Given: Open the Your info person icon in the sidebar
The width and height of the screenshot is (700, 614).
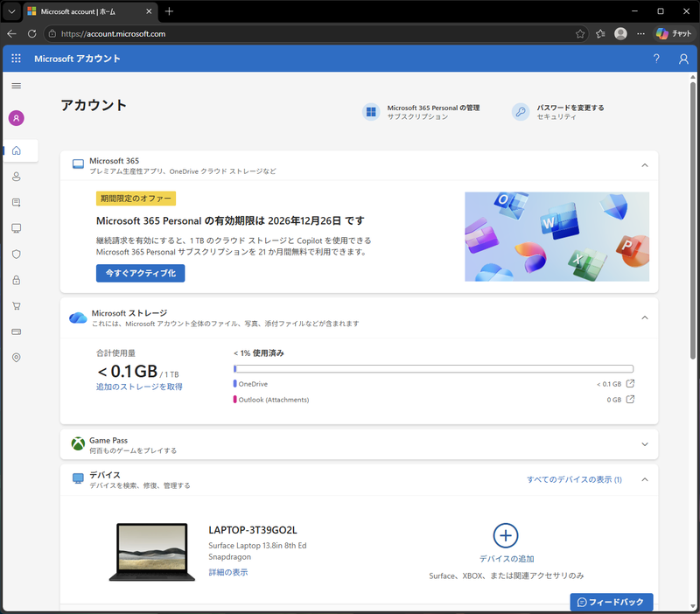Looking at the screenshot, I should click(16, 177).
